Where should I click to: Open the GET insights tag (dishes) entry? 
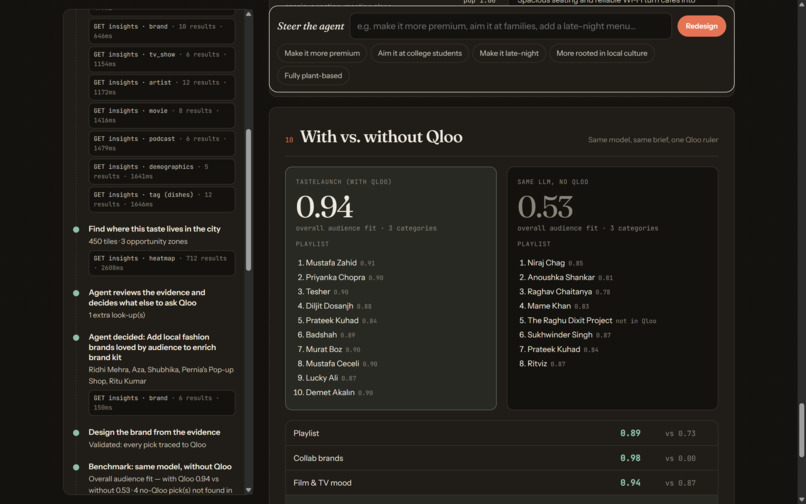click(162, 200)
